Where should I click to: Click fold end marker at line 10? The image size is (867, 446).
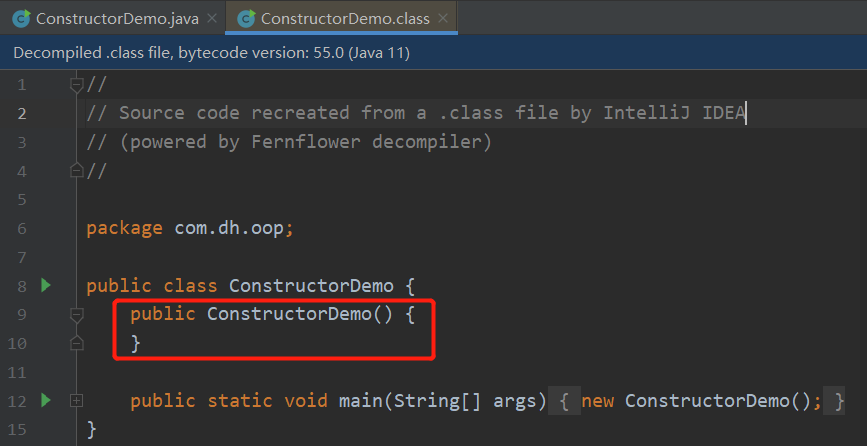[76, 343]
